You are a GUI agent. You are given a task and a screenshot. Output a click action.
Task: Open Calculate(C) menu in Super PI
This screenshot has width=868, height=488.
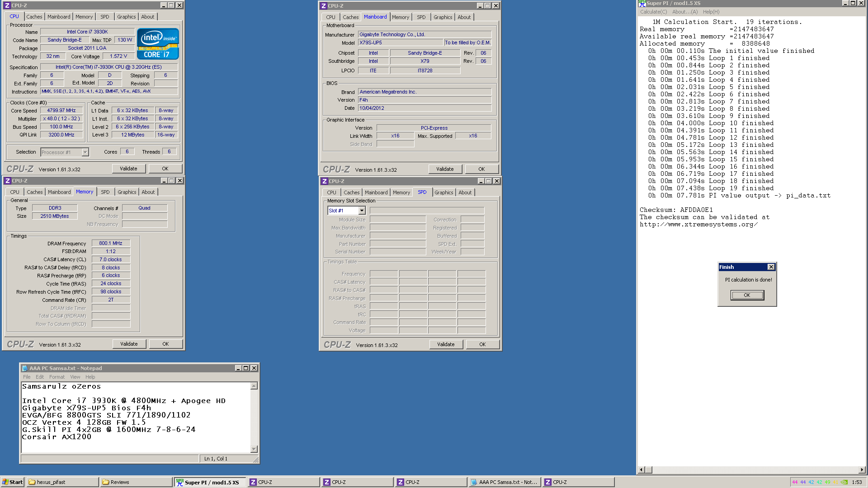(x=653, y=12)
